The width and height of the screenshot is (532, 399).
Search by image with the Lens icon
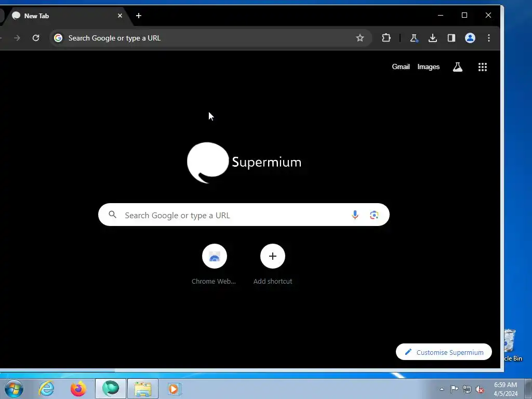pos(374,215)
